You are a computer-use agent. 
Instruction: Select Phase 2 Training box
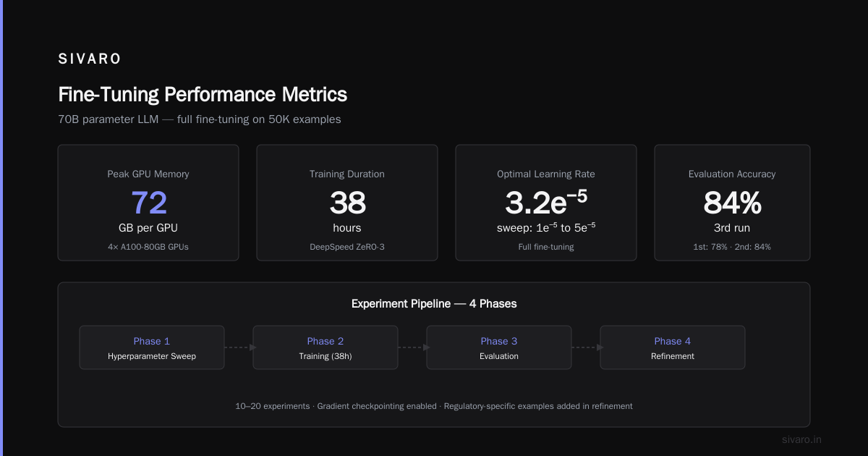[x=325, y=347]
